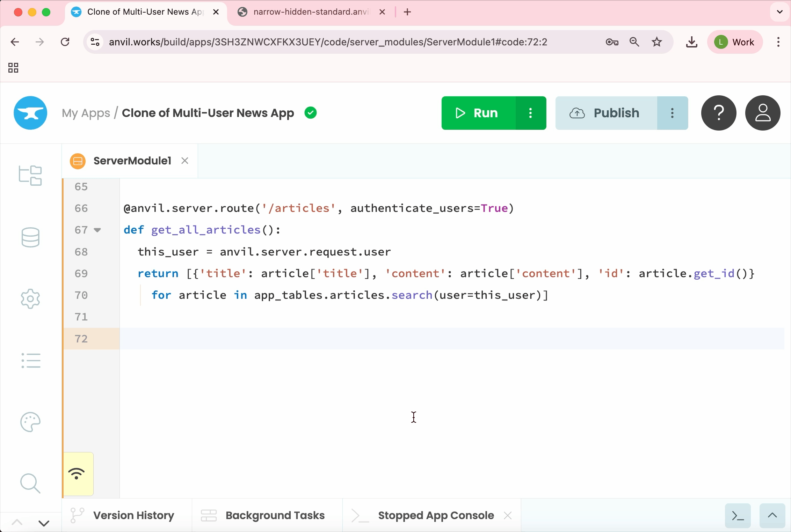Click the sidebar collapse up arrow
Viewport: 791px width, 532px height.
point(17,523)
